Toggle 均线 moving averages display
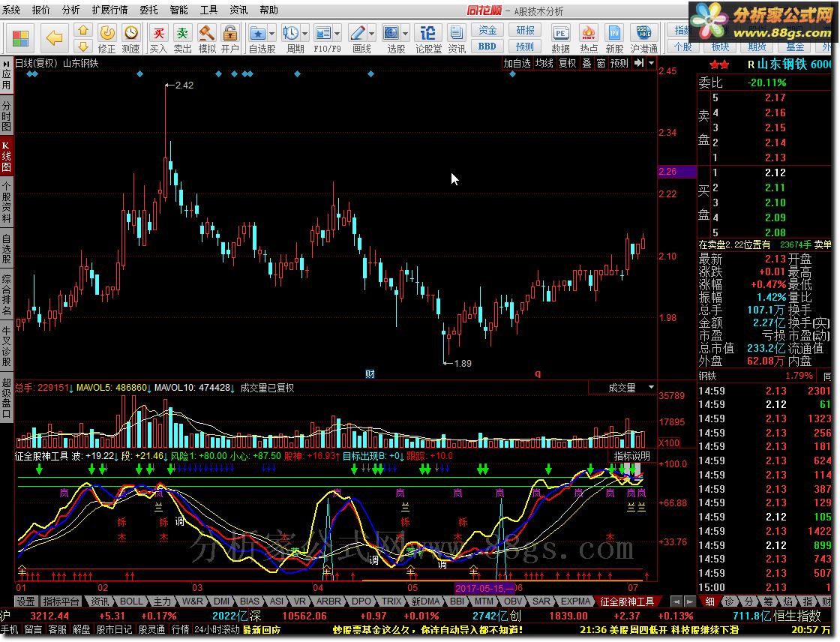The image size is (840, 642). [544, 63]
